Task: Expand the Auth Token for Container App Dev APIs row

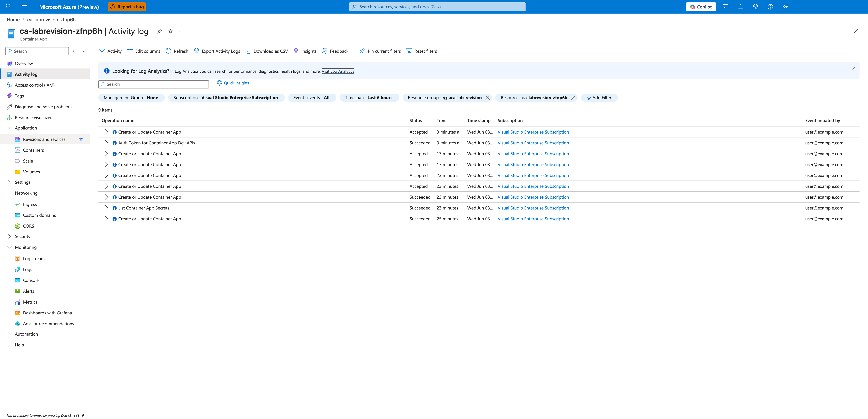Action: [106, 143]
